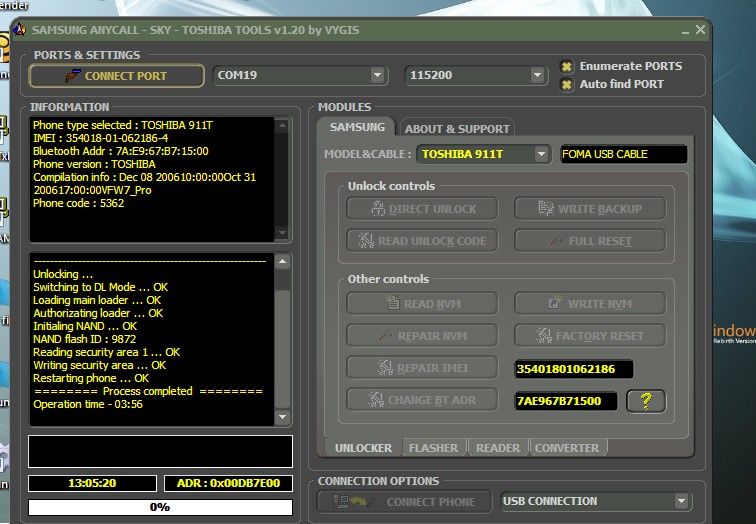Viewport: 756px width, 524px height.
Task: Switch to the READER tab
Action: click(498, 448)
